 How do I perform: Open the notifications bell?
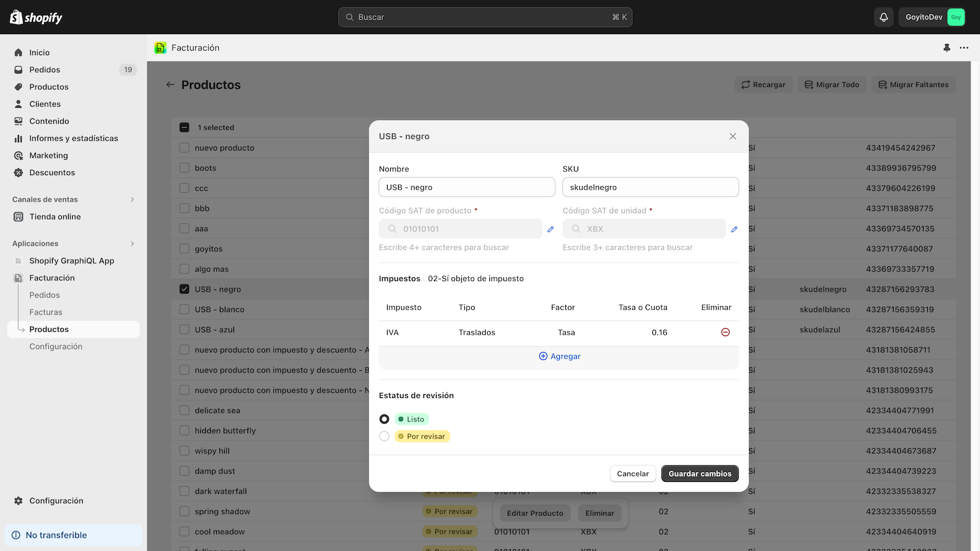pos(884,17)
